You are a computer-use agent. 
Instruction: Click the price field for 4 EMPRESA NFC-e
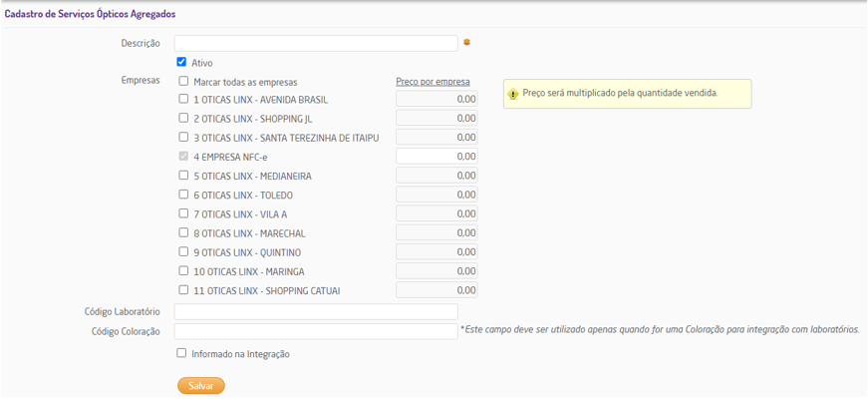[436, 157]
